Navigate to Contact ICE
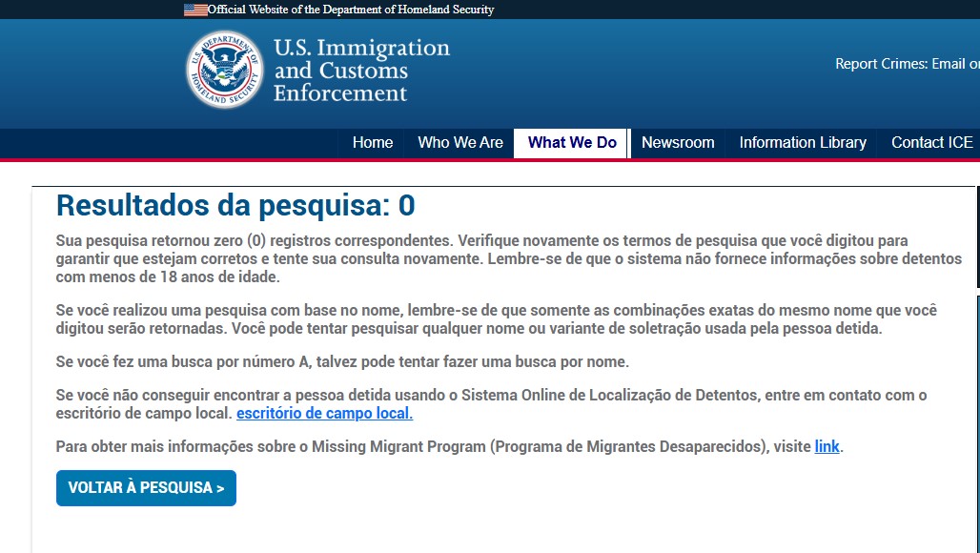Screen dimensions: 980x553 point(931,143)
